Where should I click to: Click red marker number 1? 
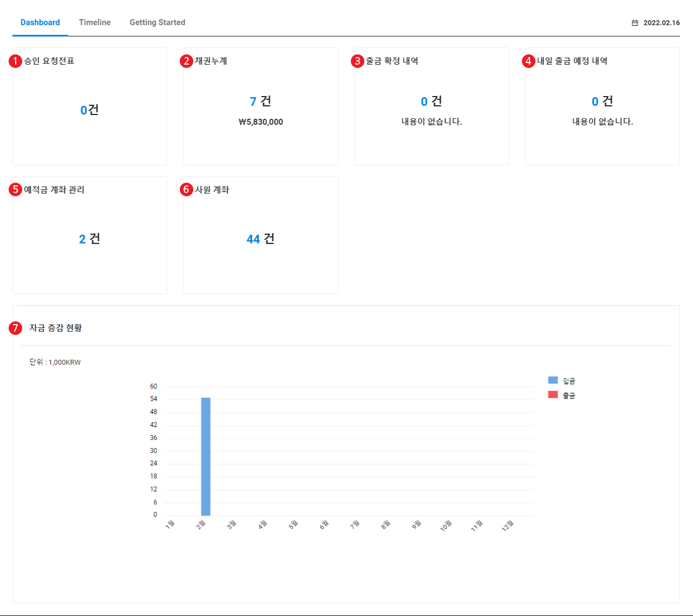[x=15, y=61]
